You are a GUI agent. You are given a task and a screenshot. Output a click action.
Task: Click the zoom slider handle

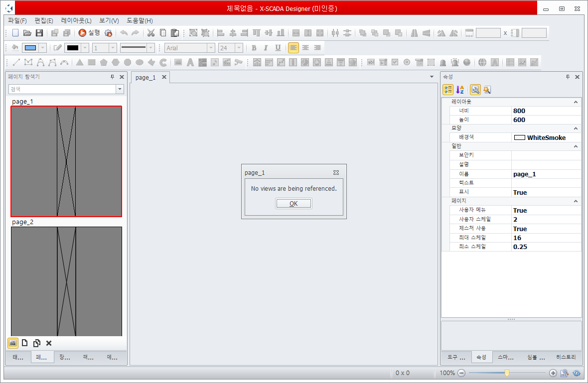coord(507,373)
